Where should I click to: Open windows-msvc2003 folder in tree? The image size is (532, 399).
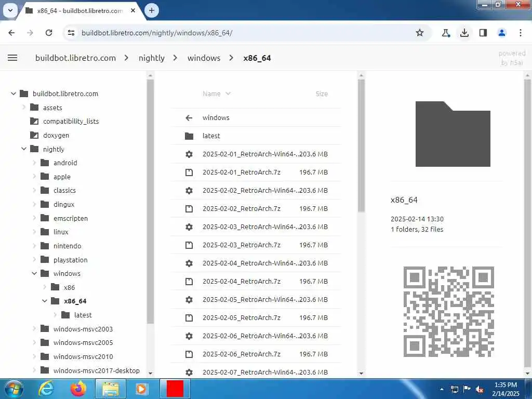pos(83,329)
